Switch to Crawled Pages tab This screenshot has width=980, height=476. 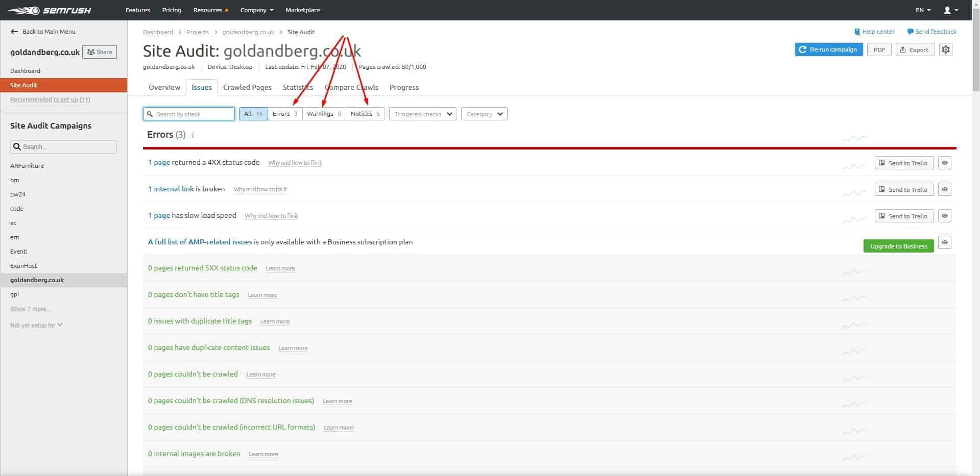pyautogui.click(x=247, y=87)
